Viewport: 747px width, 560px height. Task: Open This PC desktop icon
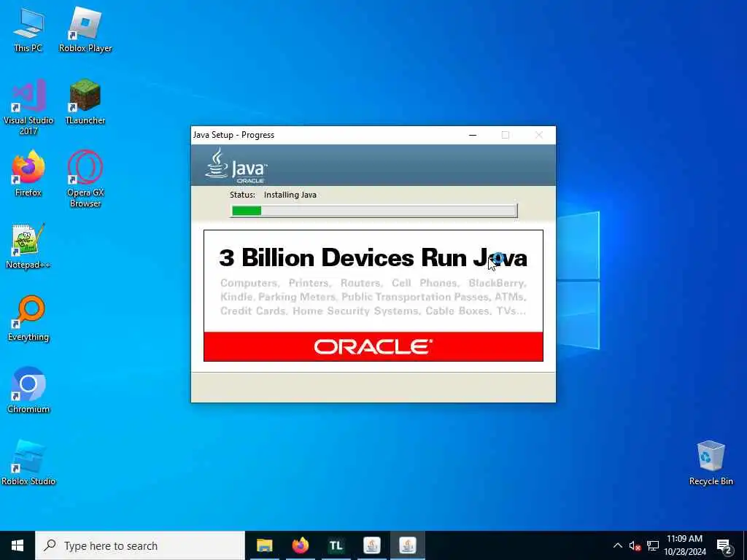pyautogui.click(x=28, y=29)
